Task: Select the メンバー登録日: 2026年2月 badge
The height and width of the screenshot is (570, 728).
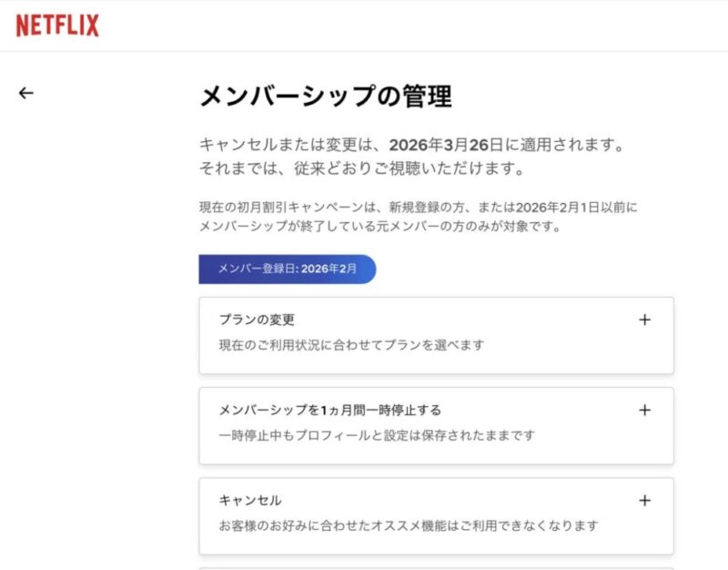Action: pos(287,269)
